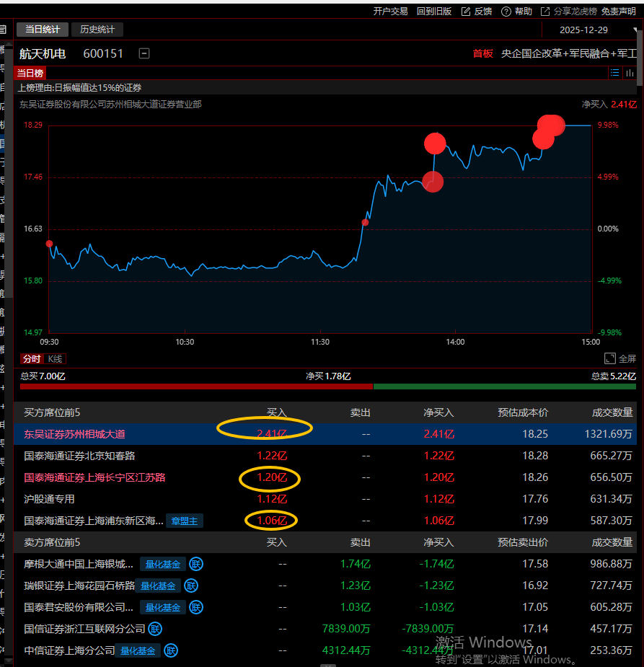Click the 首板 tag
Screen dimensions: 644x667
482,53
